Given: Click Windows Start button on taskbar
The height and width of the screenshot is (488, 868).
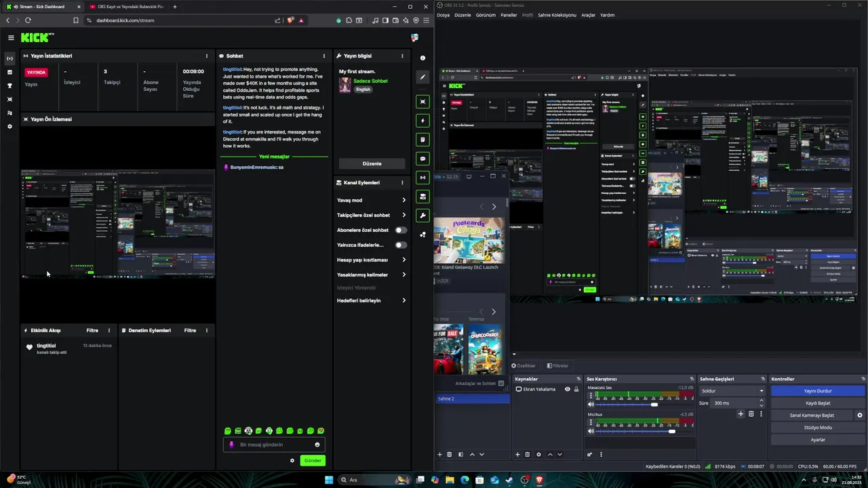Looking at the screenshot, I should [329, 480].
